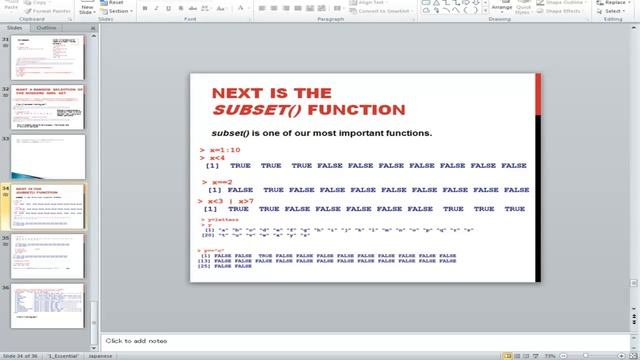640x360 pixels.
Task: Click zoom in plus button
Action: tap(621, 356)
